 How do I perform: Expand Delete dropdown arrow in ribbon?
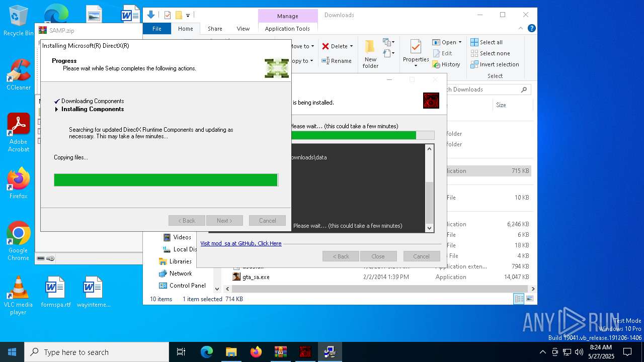coord(351,46)
